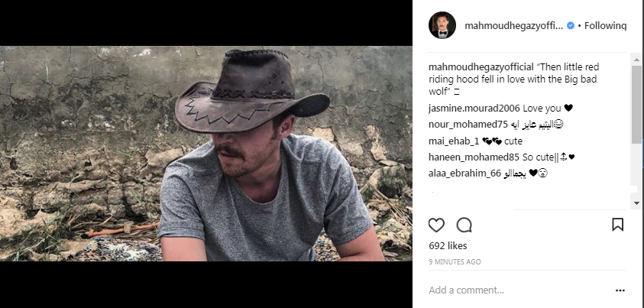Viewport: 644px width, 308px height.
Task: Save the post with the bookmark icon
Action: (x=618, y=225)
